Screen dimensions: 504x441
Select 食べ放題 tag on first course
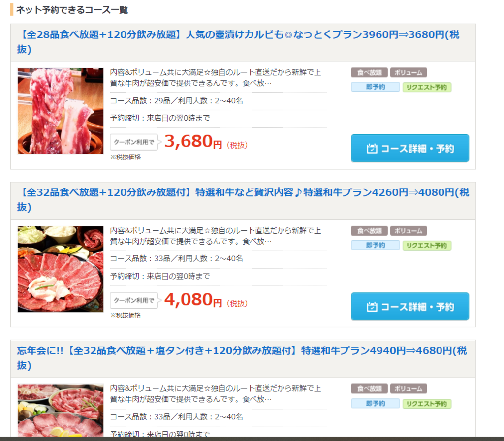tap(369, 73)
